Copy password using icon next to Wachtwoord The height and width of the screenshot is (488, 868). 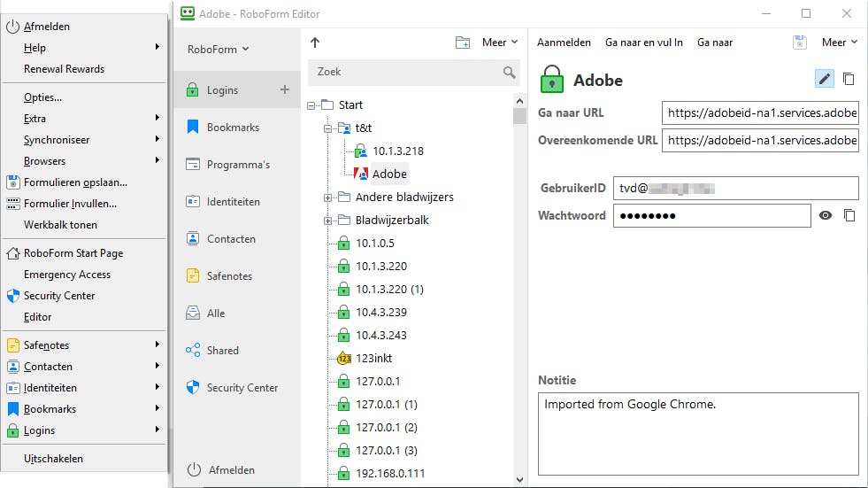[x=849, y=215]
